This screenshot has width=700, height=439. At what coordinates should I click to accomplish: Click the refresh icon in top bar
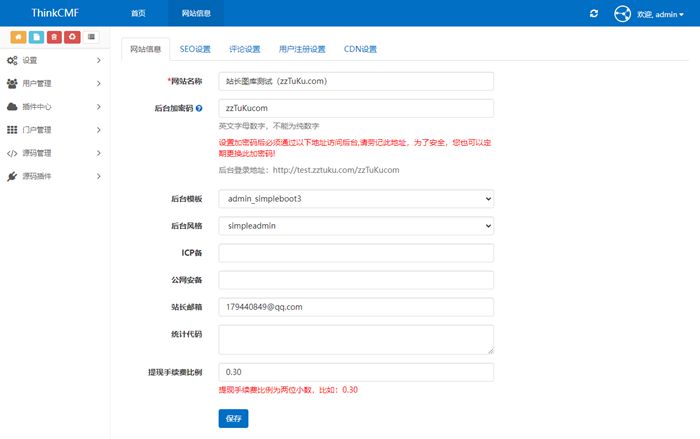[594, 14]
